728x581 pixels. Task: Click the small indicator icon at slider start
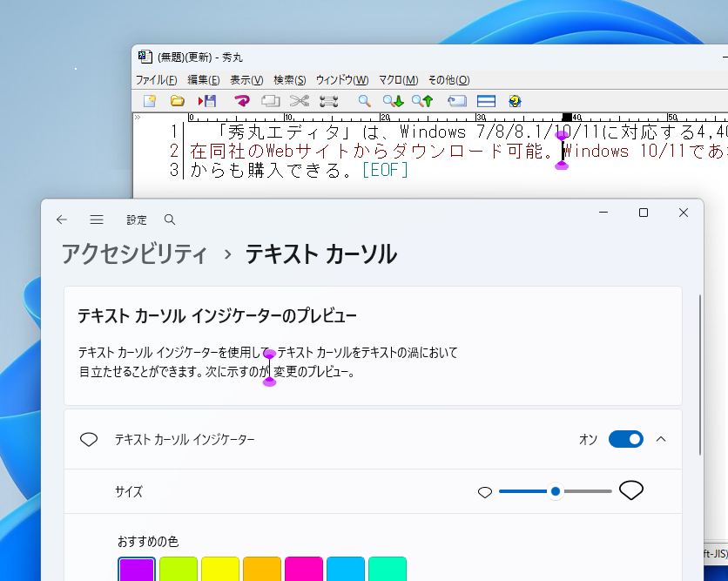point(485,492)
